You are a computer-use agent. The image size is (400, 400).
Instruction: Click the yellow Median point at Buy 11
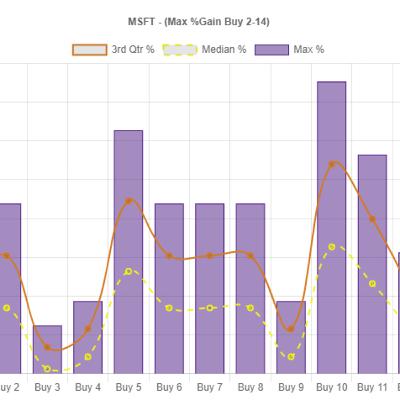tap(372, 284)
